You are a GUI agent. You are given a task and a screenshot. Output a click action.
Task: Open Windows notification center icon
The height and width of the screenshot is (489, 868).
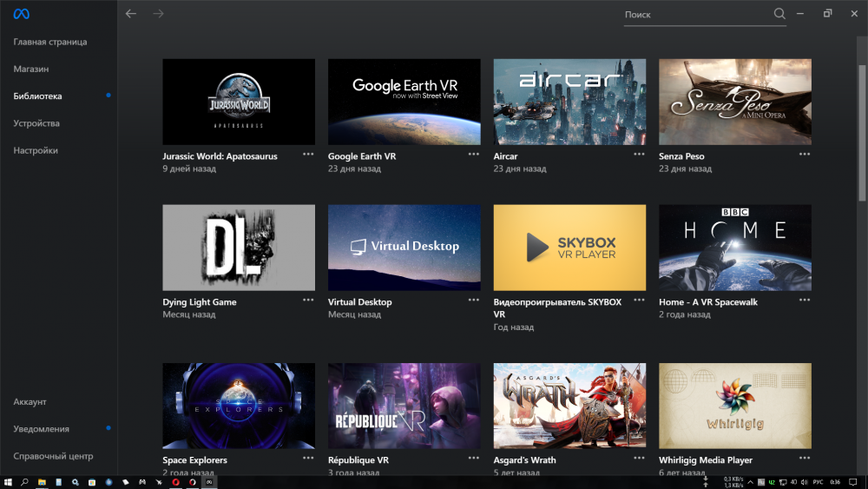[x=853, y=482]
